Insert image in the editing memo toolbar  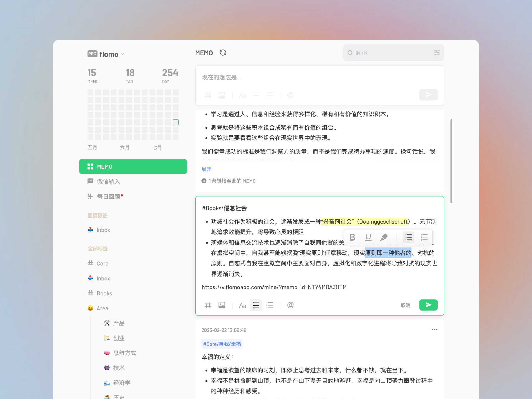tap(222, 305)
